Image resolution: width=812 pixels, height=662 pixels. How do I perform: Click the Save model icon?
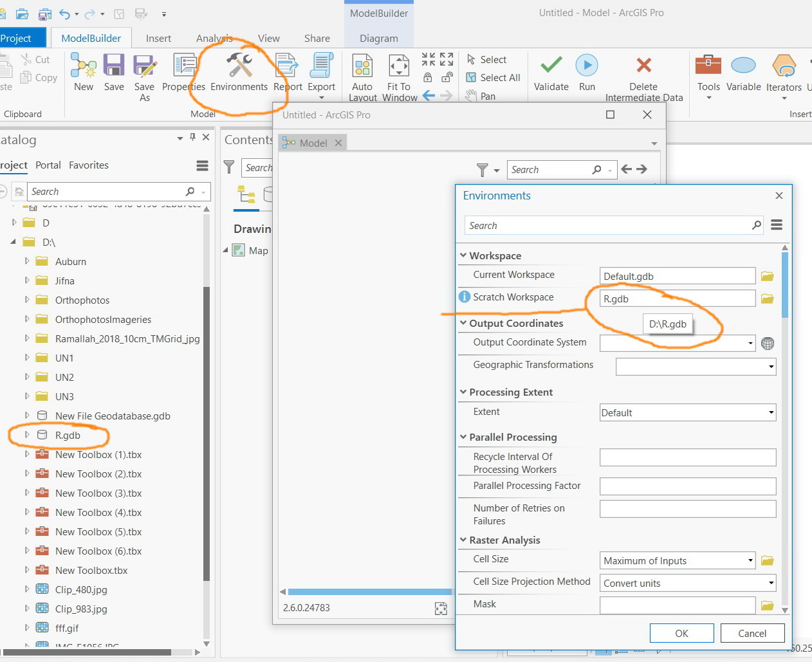pos(114,71)
